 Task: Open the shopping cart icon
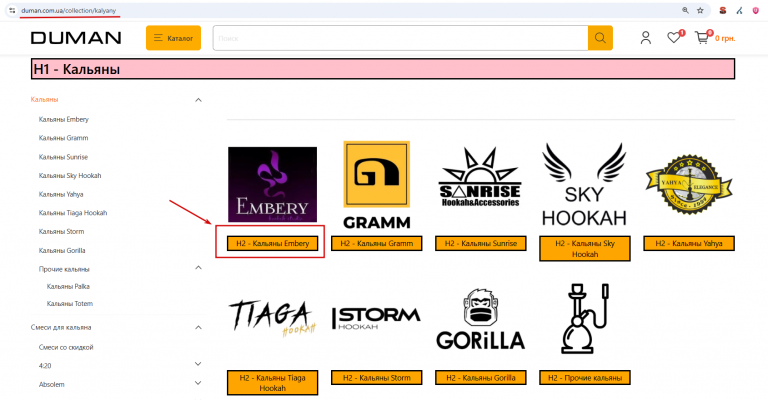click(x=703, y=37)
